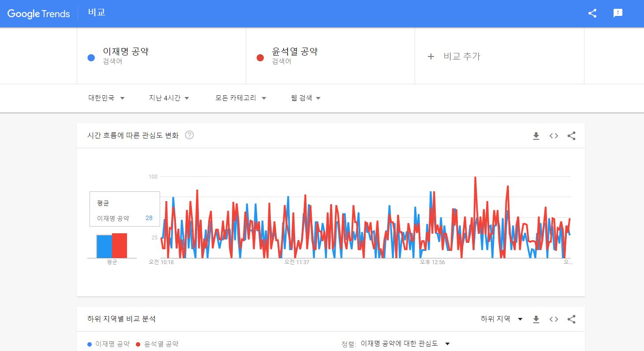The image size is (644, 351).
Task: Click the 100 value on the chart axis
Action: (153, 176)
